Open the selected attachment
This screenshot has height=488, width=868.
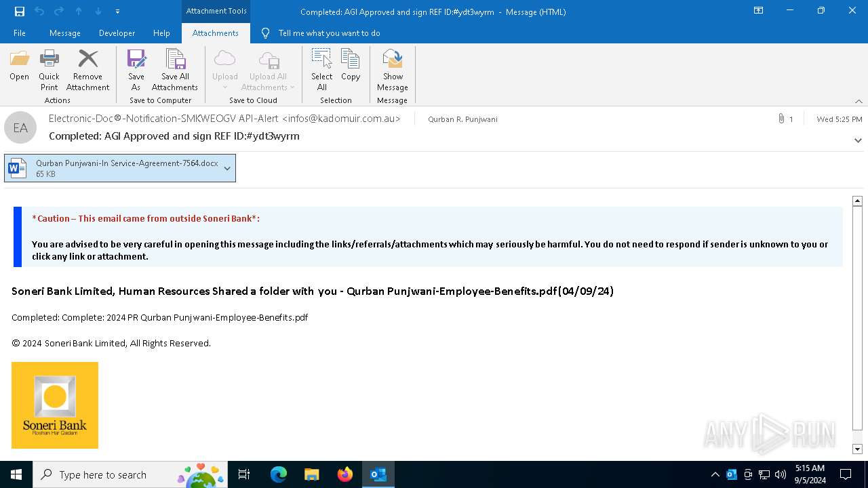pos(19,65)
